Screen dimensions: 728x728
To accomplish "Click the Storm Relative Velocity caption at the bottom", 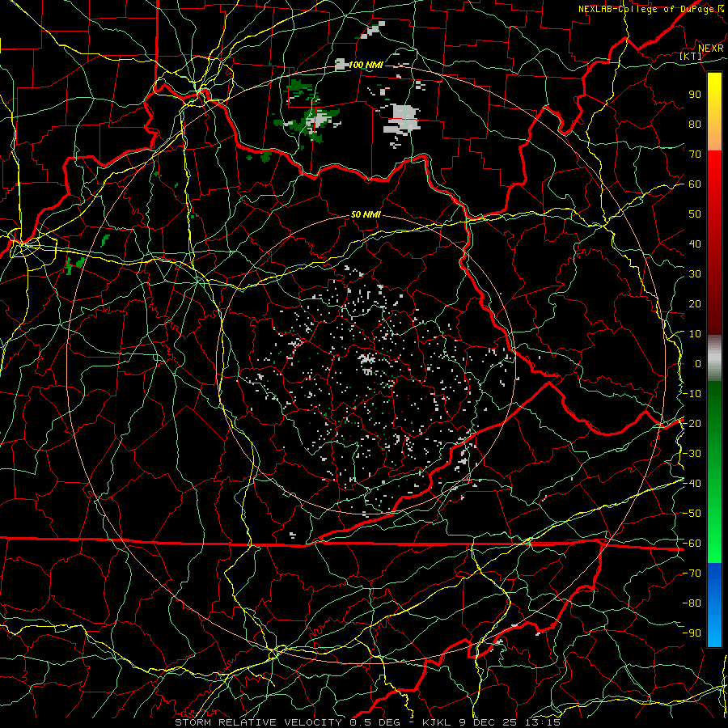I will click(367, 722).
